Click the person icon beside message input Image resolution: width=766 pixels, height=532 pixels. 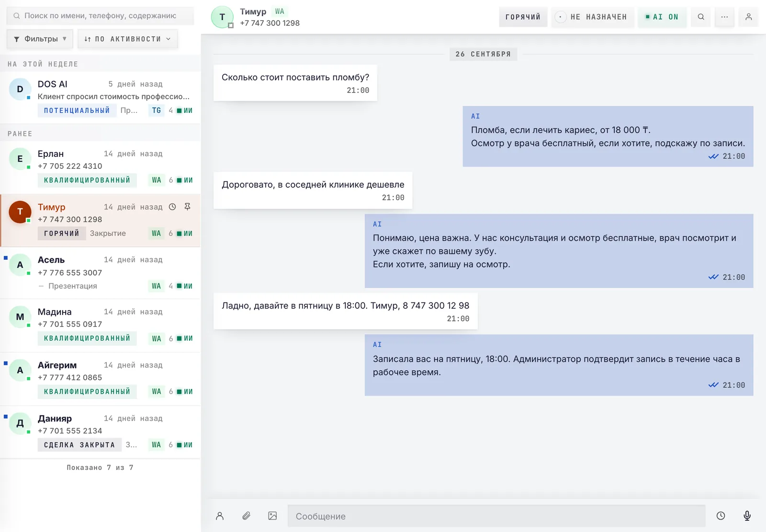pyautogui.click(x=220, y=516)
